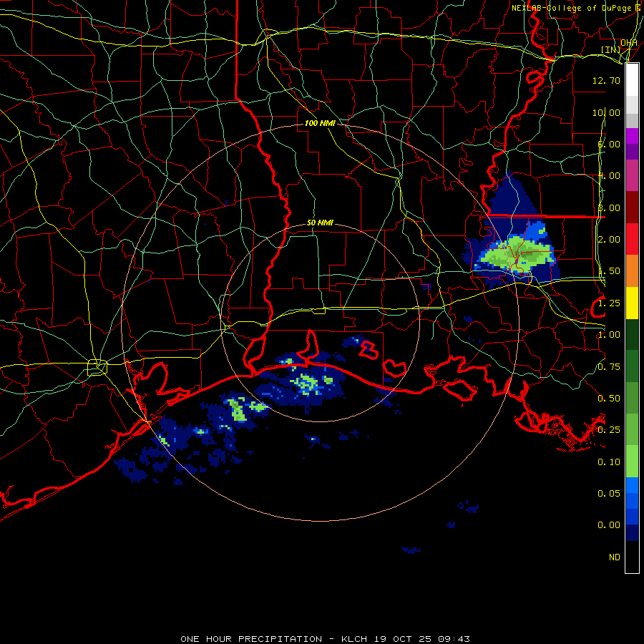Pick the bright violet legend swatch
The height and width of the screenshot is (644, 644).
pyautogui.click(x=632, y=136)
